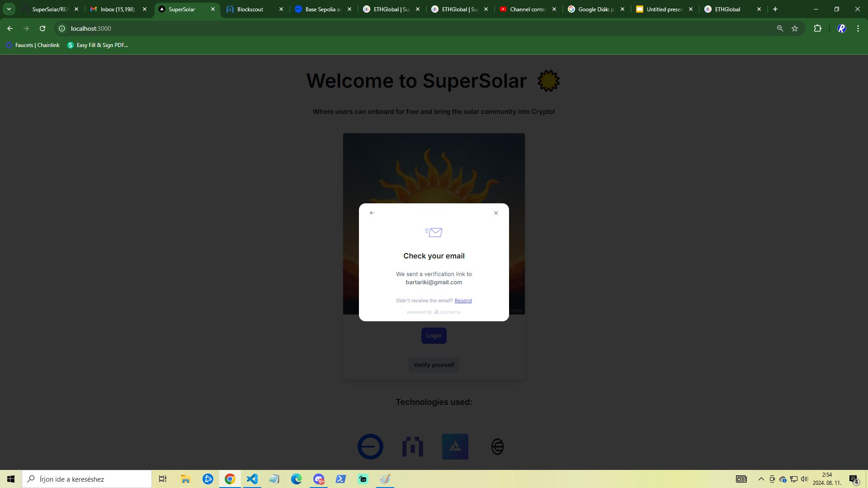Click the volume speaker icon in system tray
868x488 pixels.
click(x=804, y=479)
